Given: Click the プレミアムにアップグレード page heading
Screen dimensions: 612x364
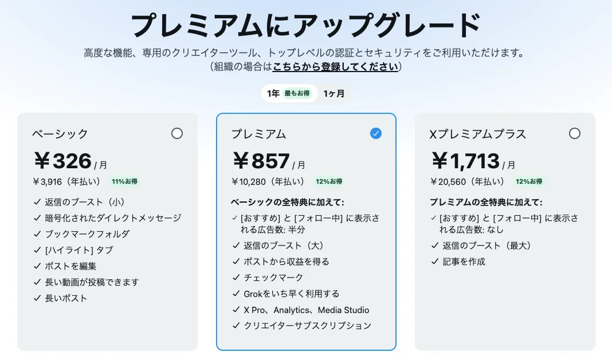Looking at the screenshot, I should [x=306, y=23].
